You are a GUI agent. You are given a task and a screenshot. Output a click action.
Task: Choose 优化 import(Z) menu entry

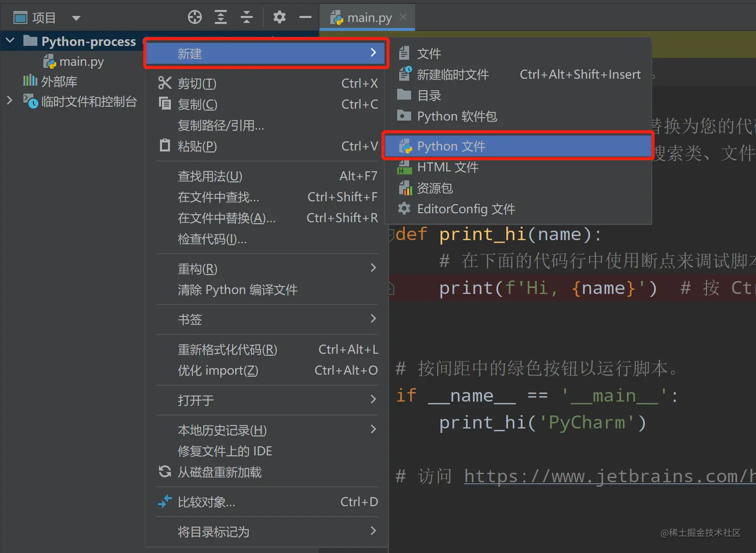267,370
